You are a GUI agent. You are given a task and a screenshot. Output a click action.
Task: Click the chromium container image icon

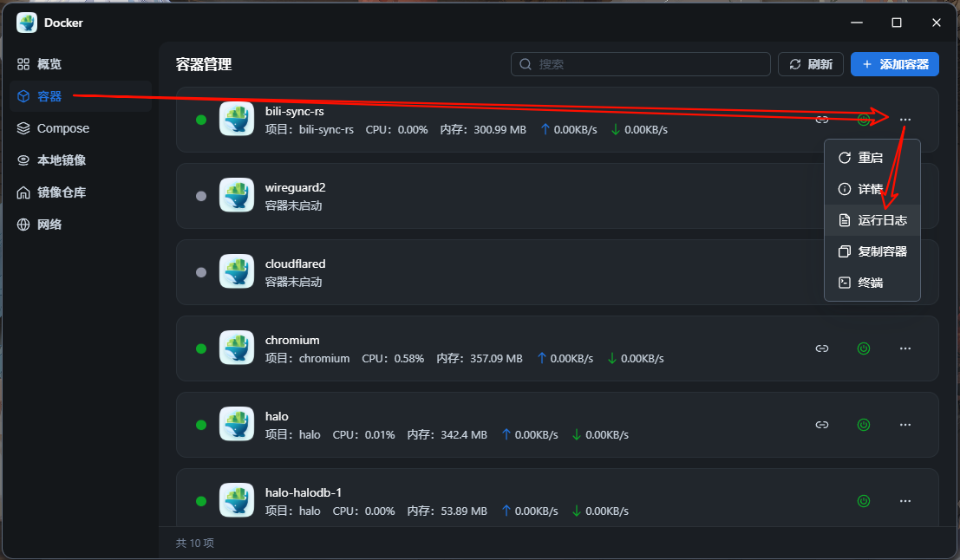pos(237,348)
